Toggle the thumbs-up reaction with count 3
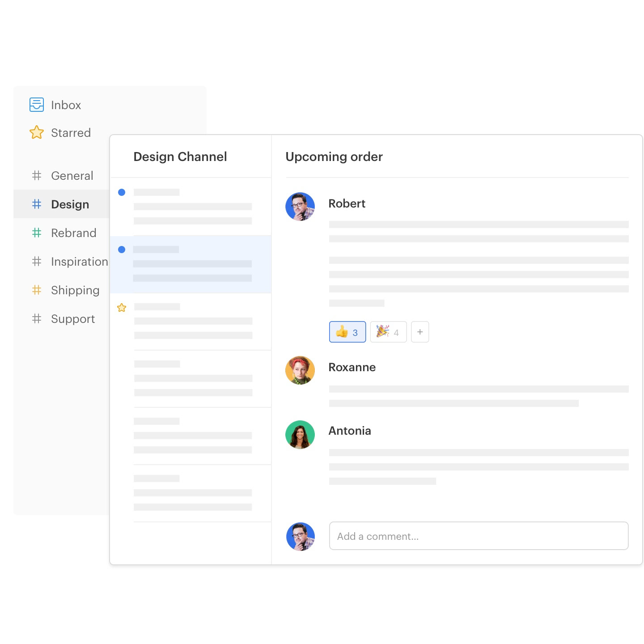This screenshot has height=644, width=644. 347,332
